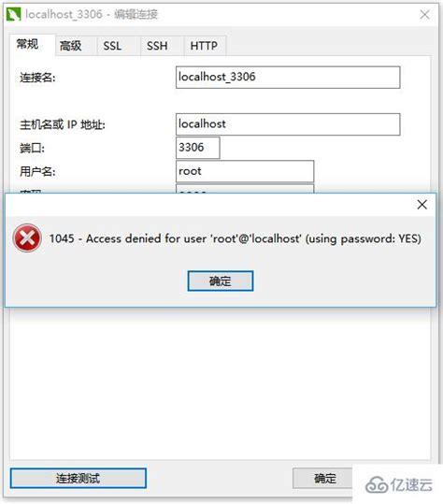Switch to the 常规 tab
The width and height of the screenshot is (443, 504).
tap(28, 45)
